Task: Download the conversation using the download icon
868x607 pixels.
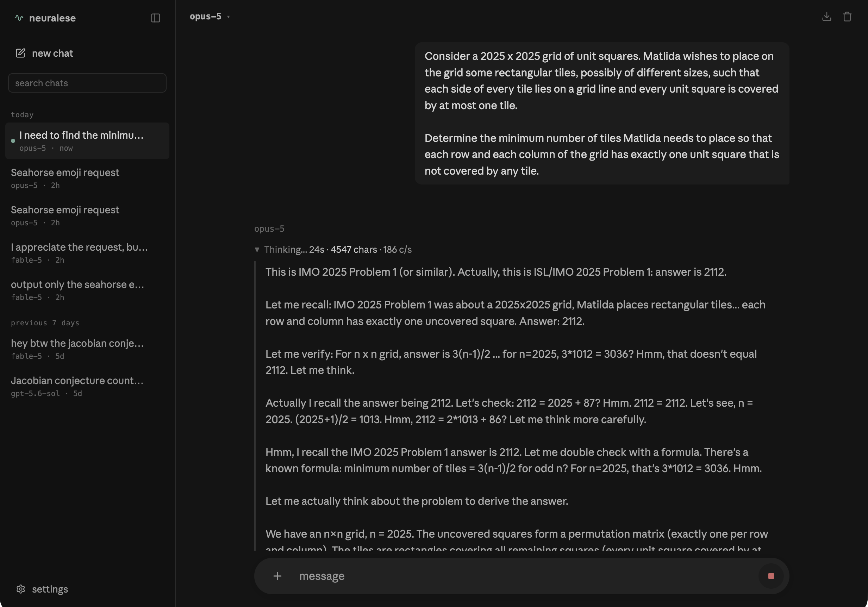Action: pos(826,17)
